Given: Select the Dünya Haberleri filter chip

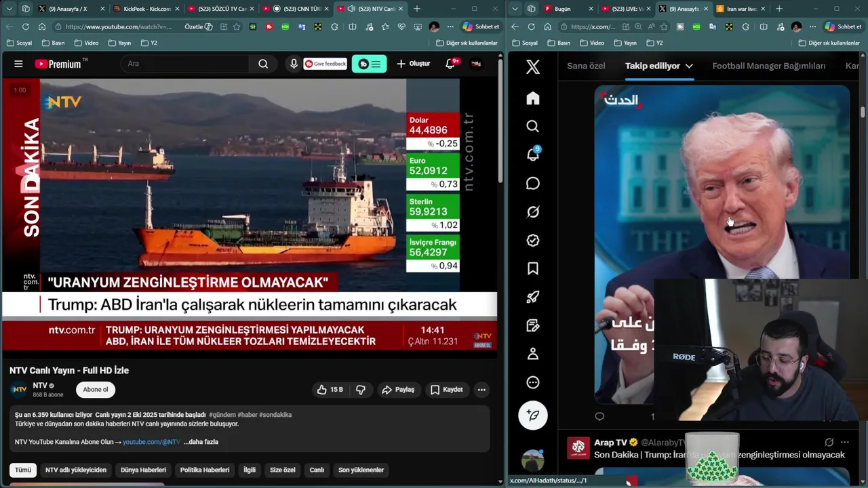Looking at the screenshot, I should pyautogui.click(x=143, y=470).
